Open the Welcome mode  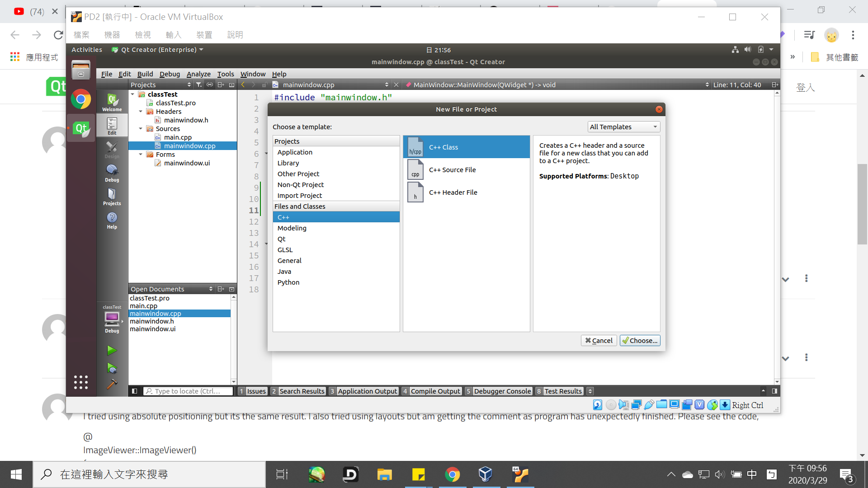[112, 102]
